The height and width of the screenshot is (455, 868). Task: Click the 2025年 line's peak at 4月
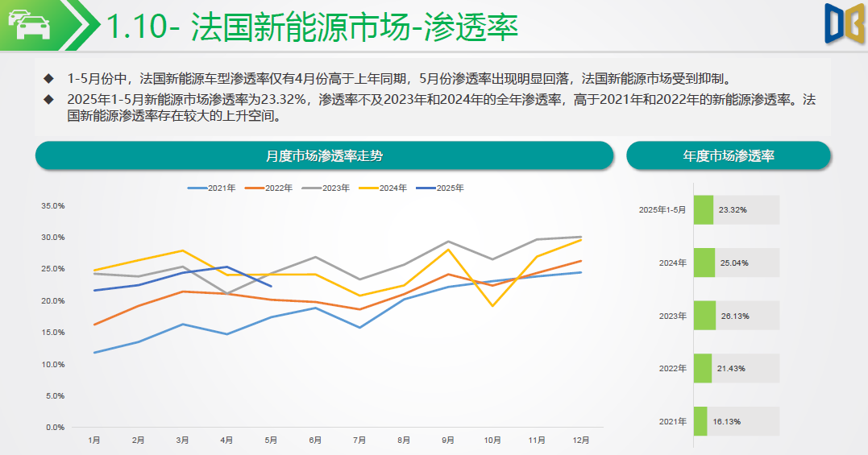tap(226, 267)
